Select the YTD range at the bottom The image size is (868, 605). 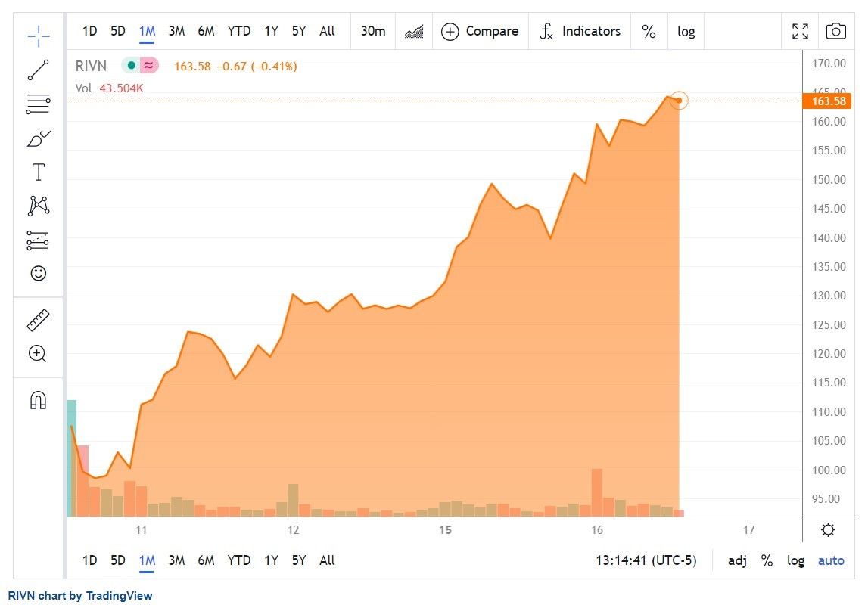point(239,560)
